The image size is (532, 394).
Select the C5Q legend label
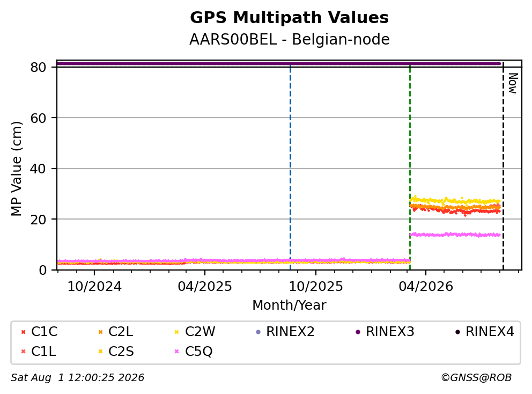(199, 351)
